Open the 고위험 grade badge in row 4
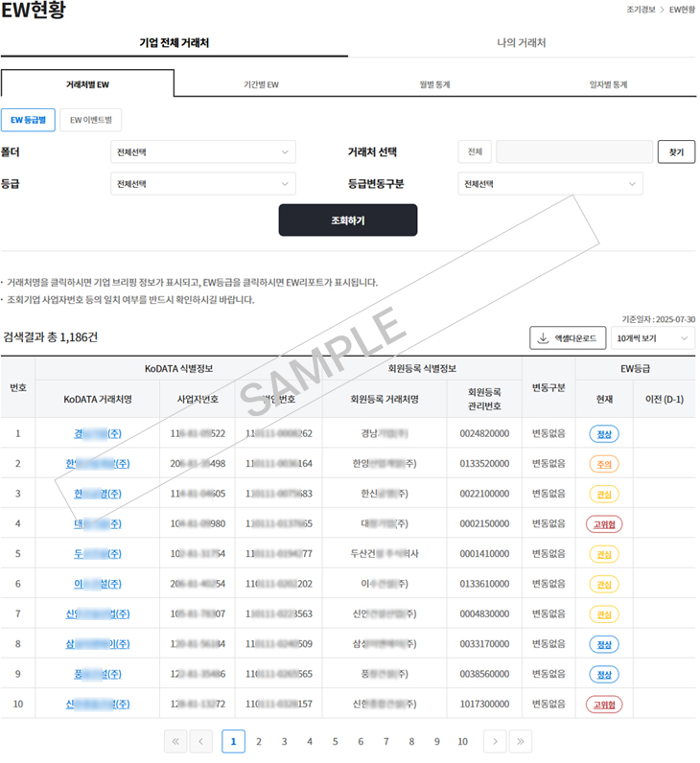The width and height of the screenshot is (700, 763). 604,523
